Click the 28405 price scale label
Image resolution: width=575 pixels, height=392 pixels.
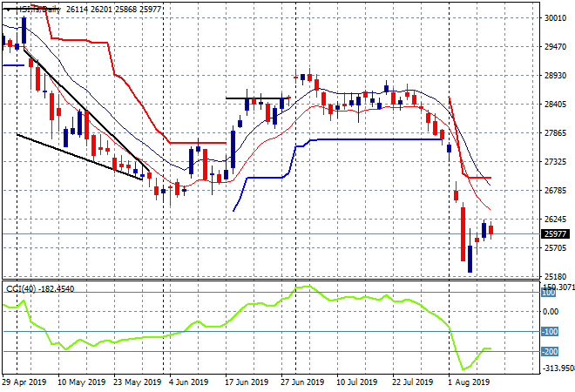pyautogui.click(x=555, y=105)
